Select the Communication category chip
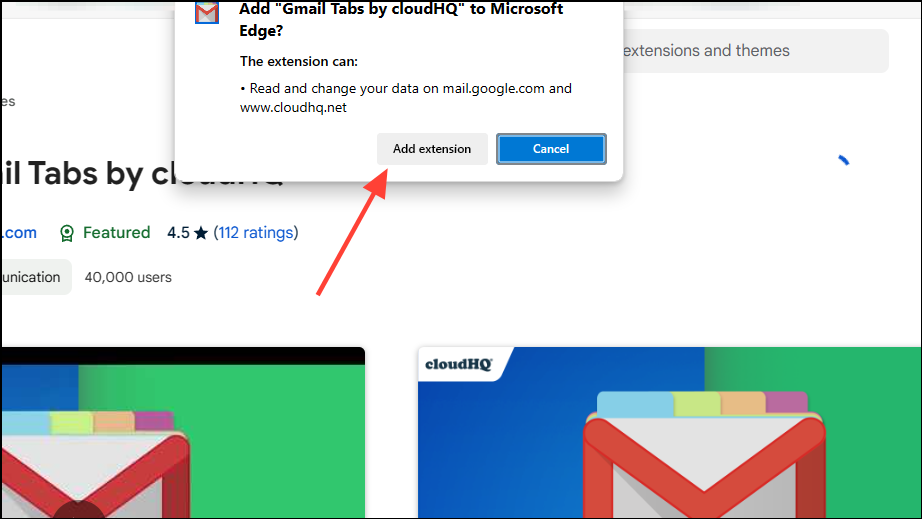Viewport: 922px width, 519px height. pyautogui.click(x=36, y=277)
